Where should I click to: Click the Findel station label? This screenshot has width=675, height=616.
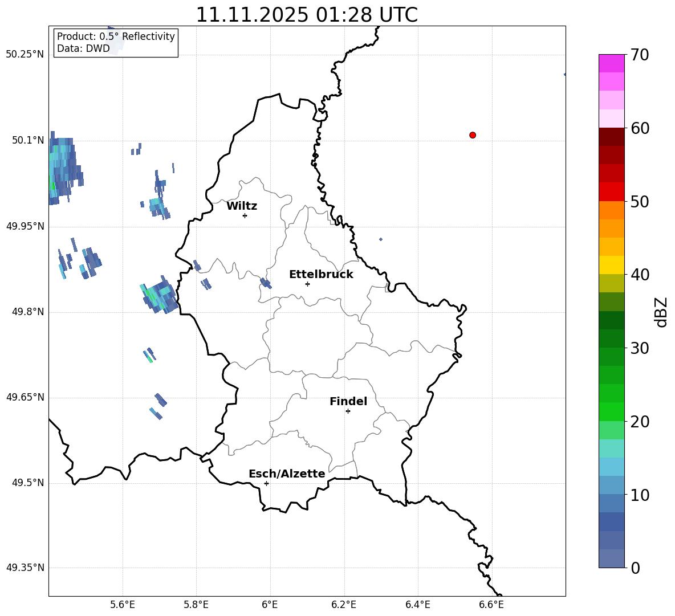point(348,401)
